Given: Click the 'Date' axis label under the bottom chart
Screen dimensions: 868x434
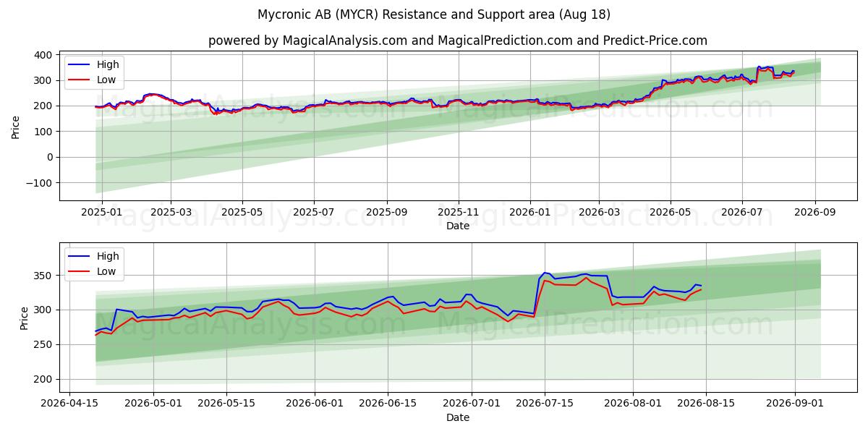Looking at the screenshot, I should tap(458, 417).
